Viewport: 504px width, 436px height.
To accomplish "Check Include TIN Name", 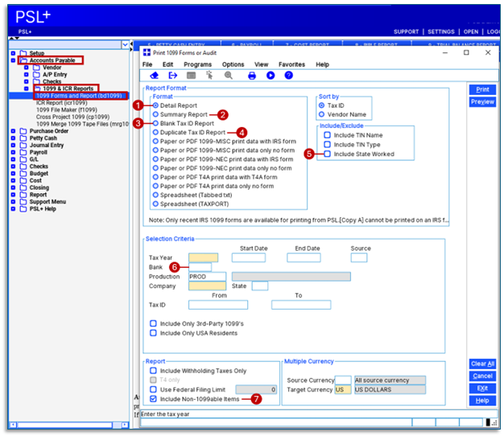I will pyautogui.click(x=327, y=135).
